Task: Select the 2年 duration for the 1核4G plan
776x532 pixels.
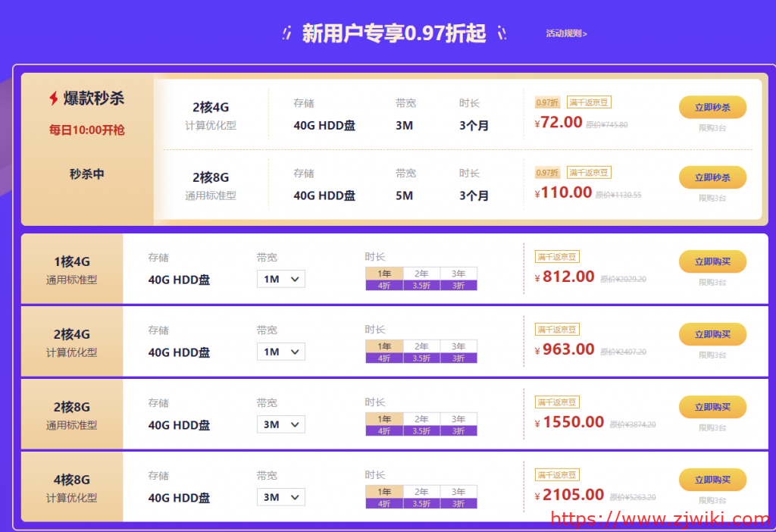Action: click(421, 274)
